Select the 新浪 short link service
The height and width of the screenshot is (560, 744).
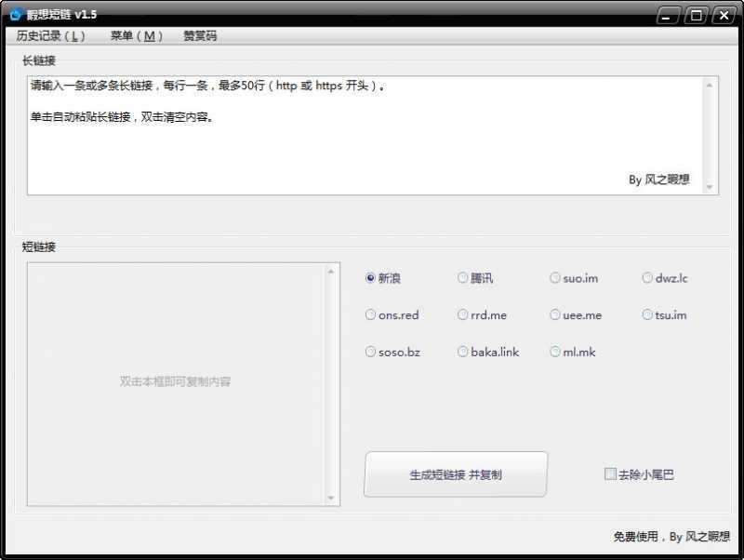371,277
